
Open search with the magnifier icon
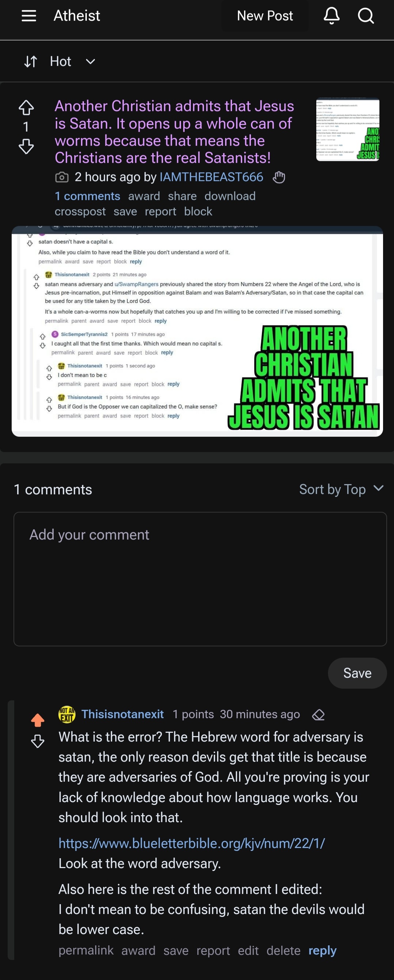pos(366,16)
